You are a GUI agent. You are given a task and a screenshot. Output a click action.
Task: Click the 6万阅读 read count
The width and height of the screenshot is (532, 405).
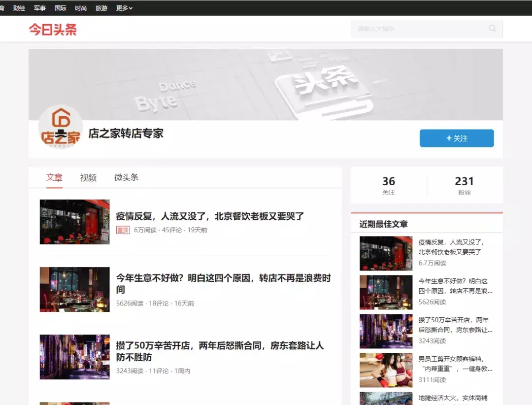tap(145, 230)
